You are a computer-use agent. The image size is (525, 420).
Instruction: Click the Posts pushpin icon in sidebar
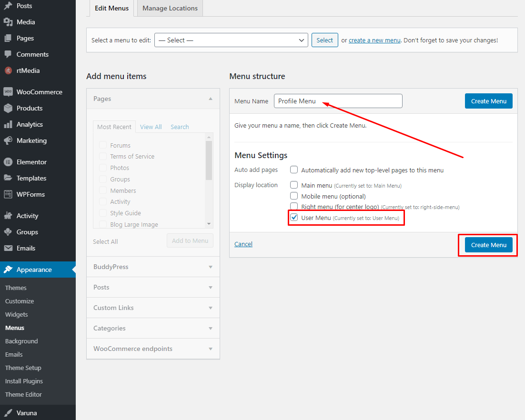click(8, 6)
